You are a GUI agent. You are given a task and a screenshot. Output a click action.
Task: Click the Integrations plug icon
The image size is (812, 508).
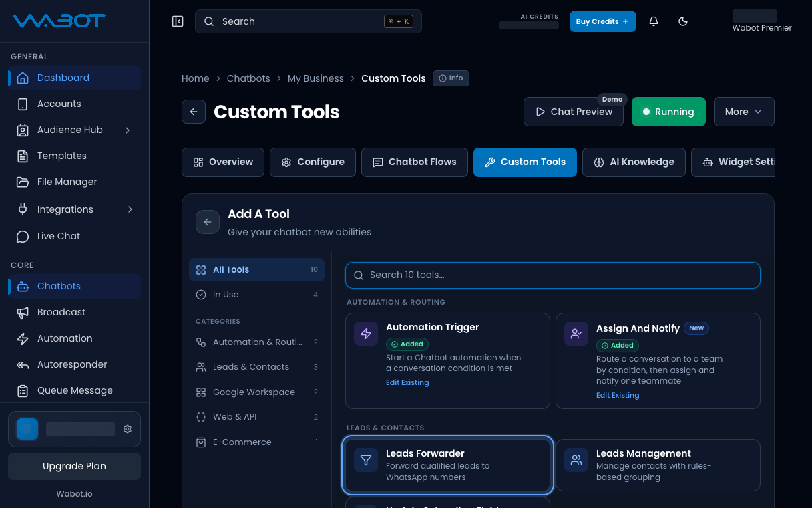[x=23, y=209]
